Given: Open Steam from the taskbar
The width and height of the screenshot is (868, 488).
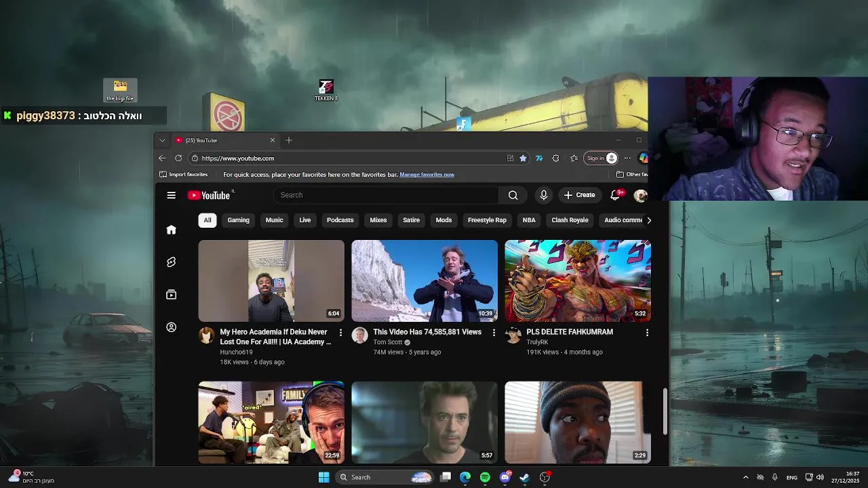Looking at the screenshot, I should click(x=524, y=477).
